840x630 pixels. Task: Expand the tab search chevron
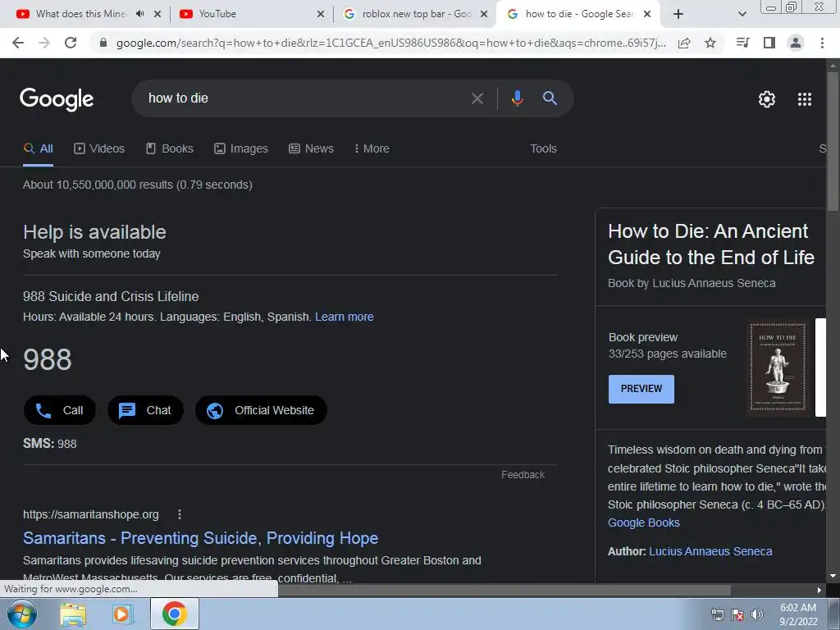[742, 14]
